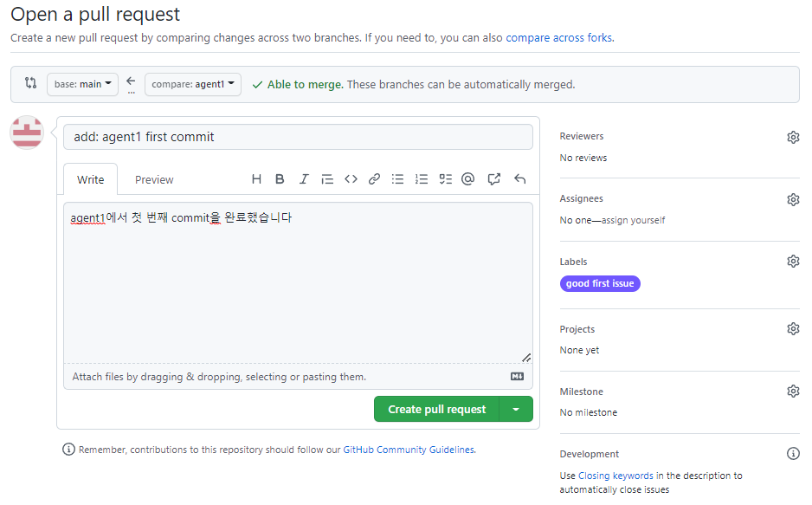Add a link with the chain icon
The width and height of the screenshot is (812, 505).
click(x=375, y=179)
